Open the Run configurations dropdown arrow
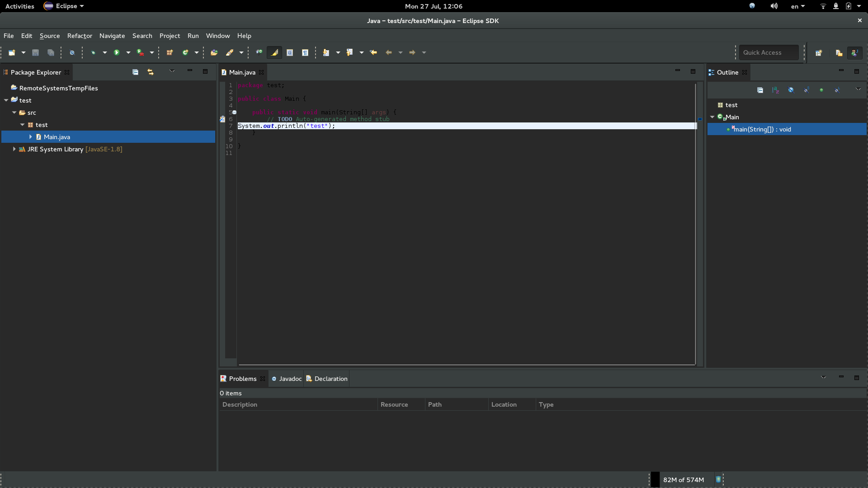The height and width of the screenshot is (488, 868). [128, 52]
